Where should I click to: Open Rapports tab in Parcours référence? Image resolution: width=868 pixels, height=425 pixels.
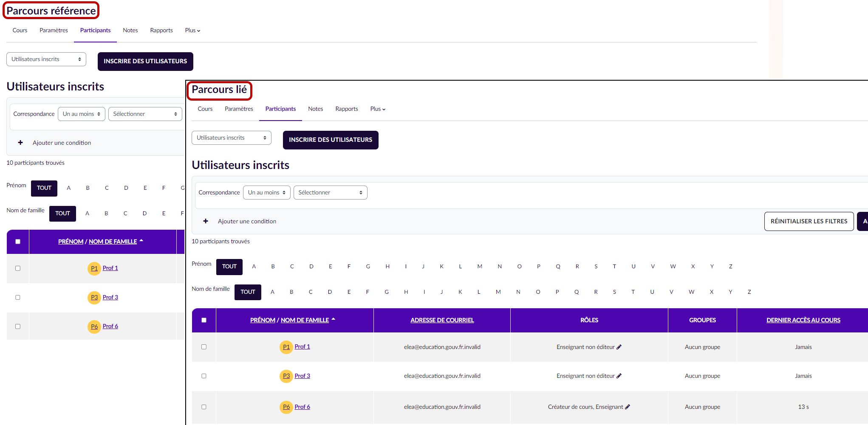click(x=161, y=30)
